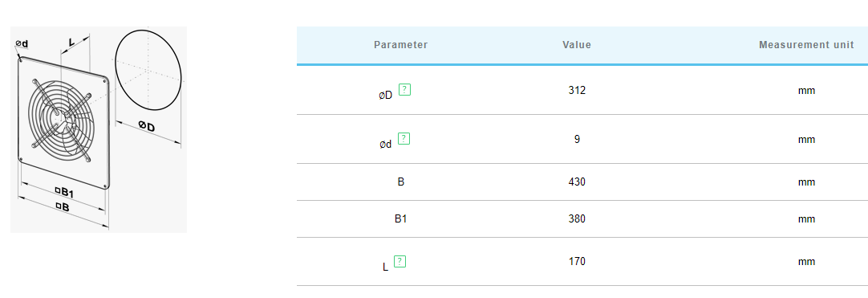This screenshot has height=298, width=868.
Task: Click the mm unit in L row
Action: coord(806,261)
